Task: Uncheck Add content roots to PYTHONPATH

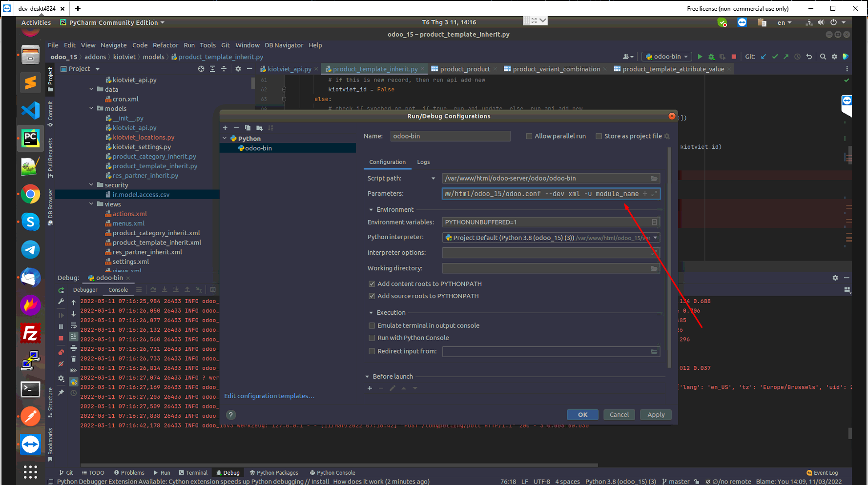Action: (x=372, y=284)
